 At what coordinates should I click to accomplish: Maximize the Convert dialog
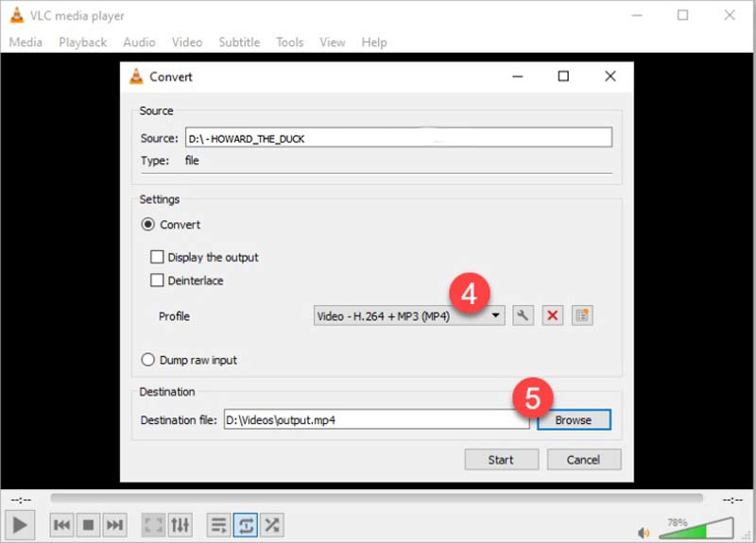click(563, 76)
